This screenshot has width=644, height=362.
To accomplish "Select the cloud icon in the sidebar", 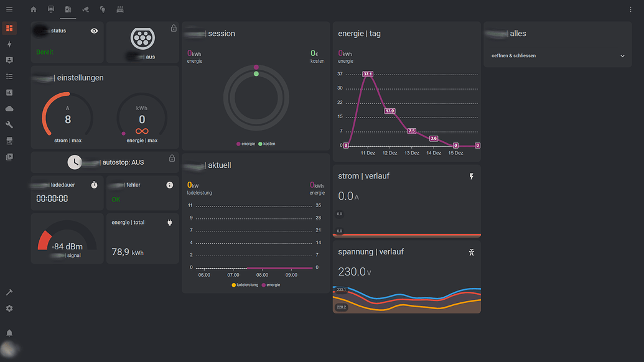I will (x=9, y=108).
